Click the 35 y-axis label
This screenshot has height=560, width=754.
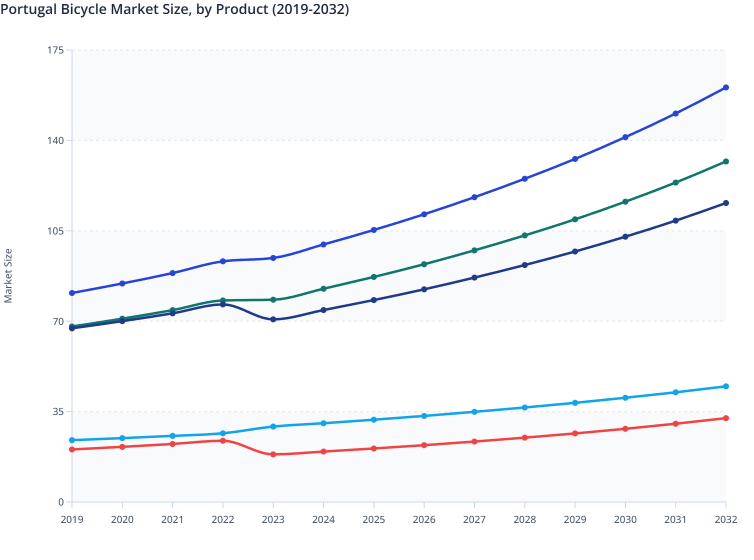tap(57, 411)
